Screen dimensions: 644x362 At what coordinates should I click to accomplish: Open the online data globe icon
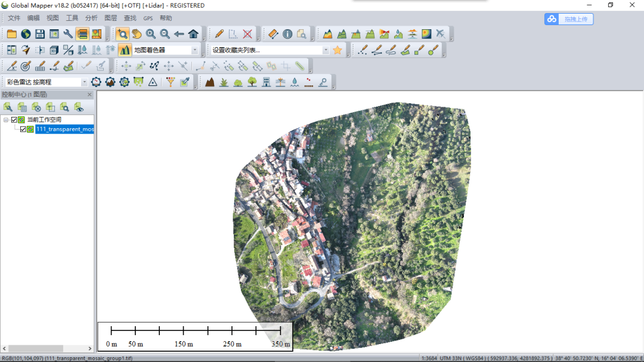click(26, 34)
